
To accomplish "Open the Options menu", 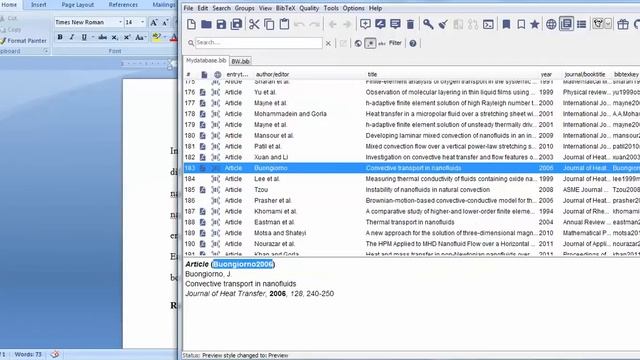I will click(x=353, y=8).
